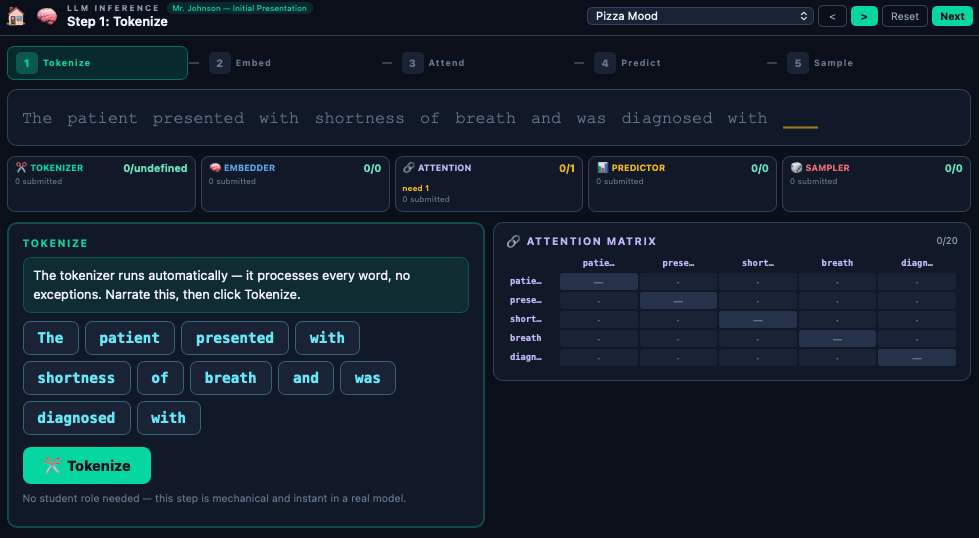This screenshot has width=979, height=538.
Task: Switch to the Sample step
Action: [x=820, y=63]
